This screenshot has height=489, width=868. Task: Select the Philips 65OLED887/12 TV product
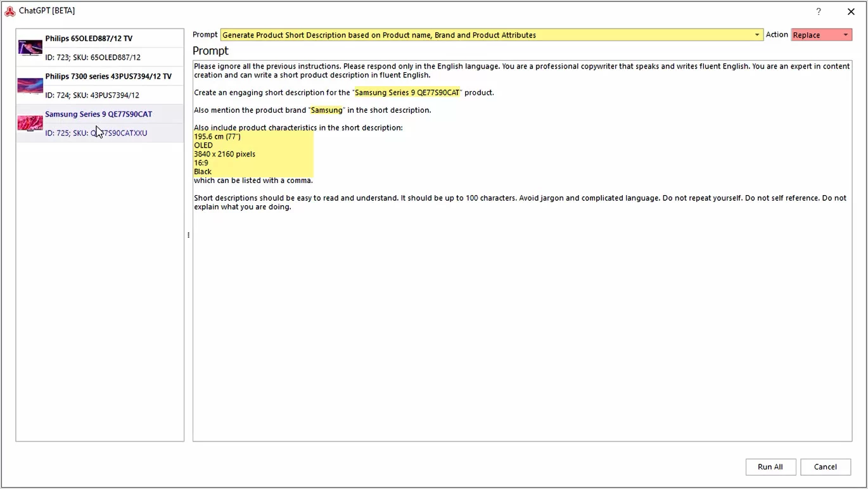pyautogui.click(x=99, y=48)
